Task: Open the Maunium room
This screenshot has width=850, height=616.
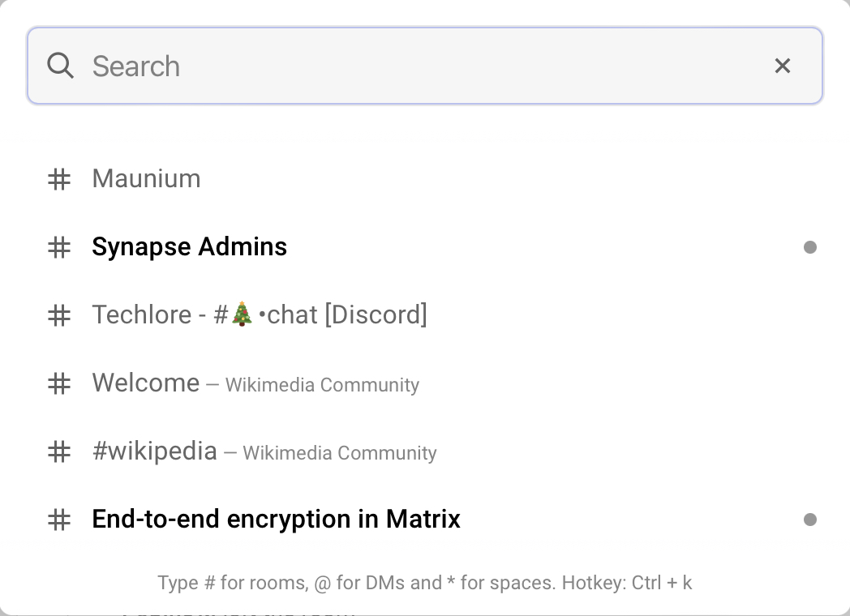Action: (147, 178)
